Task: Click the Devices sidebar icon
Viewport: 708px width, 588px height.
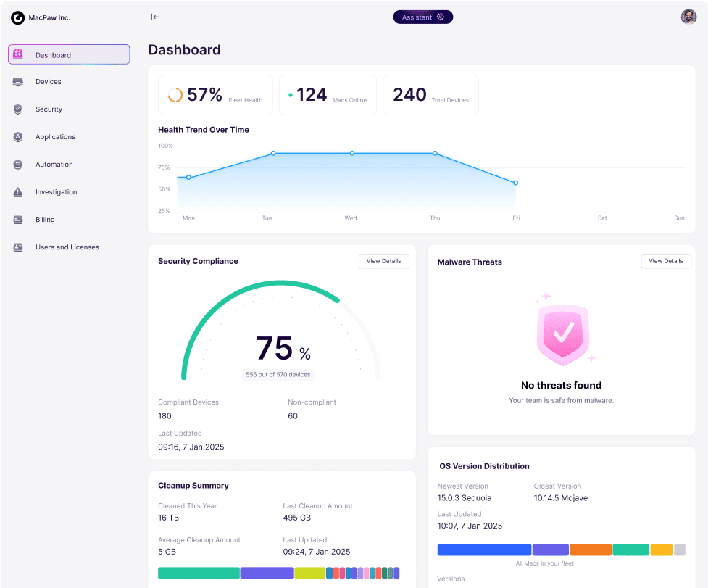Action: coord(18,82)
